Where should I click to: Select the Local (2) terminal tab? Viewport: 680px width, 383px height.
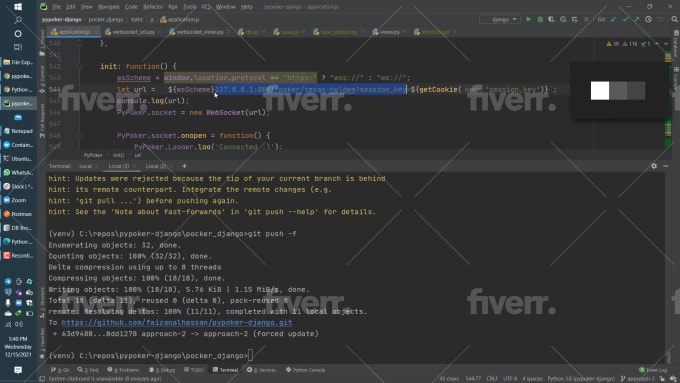click(x=156, y=166)
